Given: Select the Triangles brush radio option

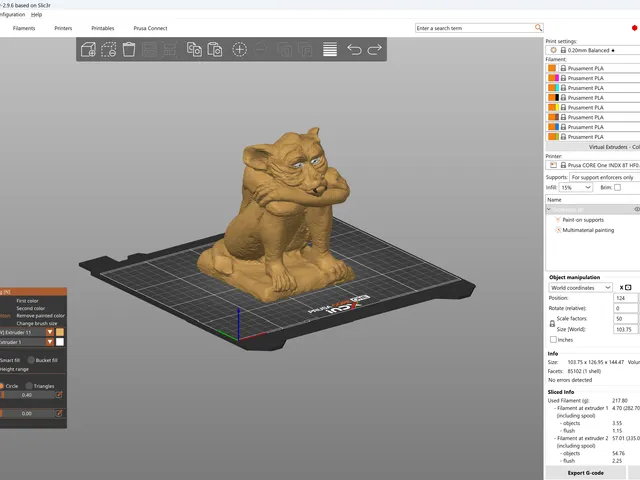Looking at the screenshot, I should 29,386.
